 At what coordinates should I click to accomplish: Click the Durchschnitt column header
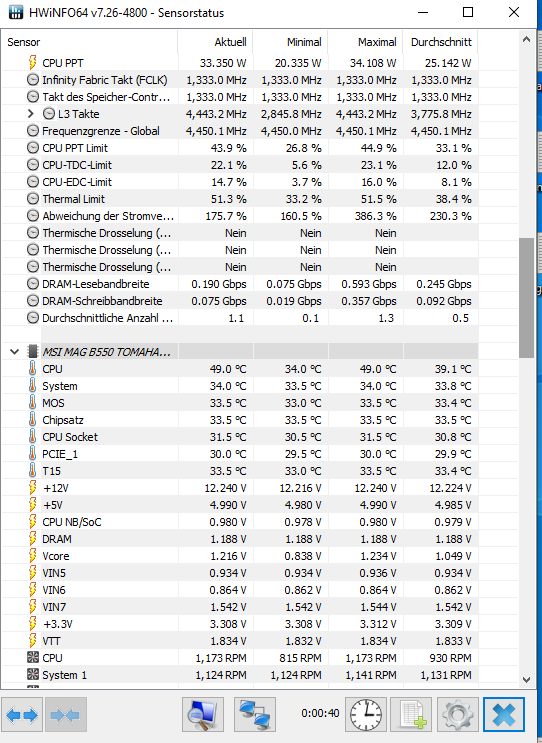coord(441,42)
